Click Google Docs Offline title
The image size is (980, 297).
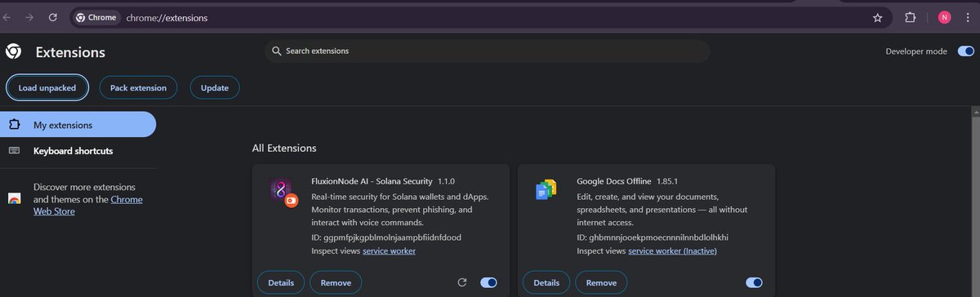(x=614, y=181)
